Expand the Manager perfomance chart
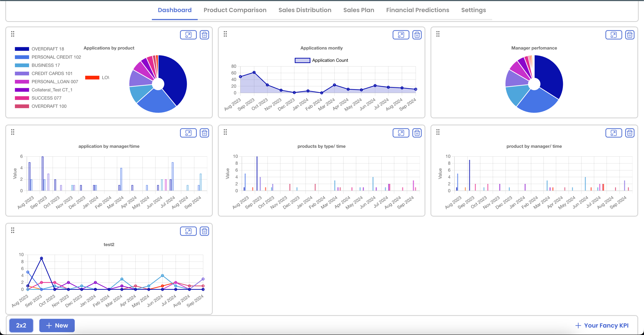 click(x=614, y=35)
